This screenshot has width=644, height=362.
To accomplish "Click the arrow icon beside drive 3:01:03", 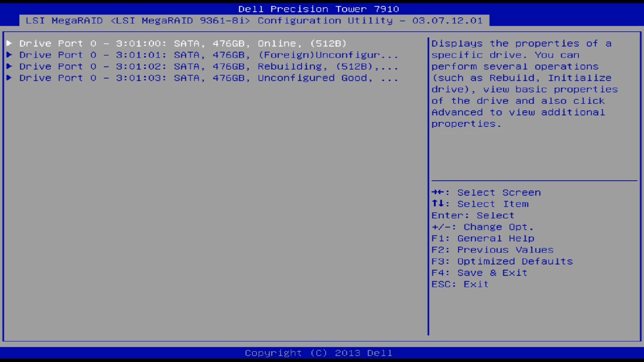I will pos(9,78).
